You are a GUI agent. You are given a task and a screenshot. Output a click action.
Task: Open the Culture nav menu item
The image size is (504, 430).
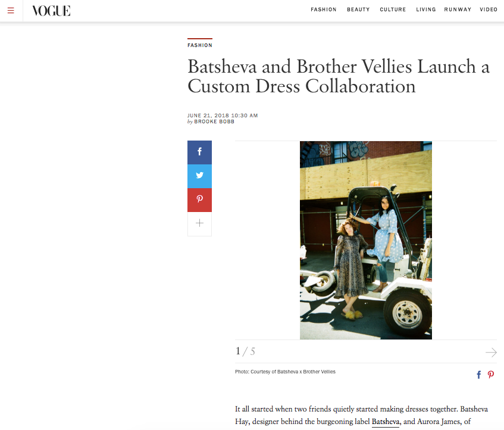(393, 10)
